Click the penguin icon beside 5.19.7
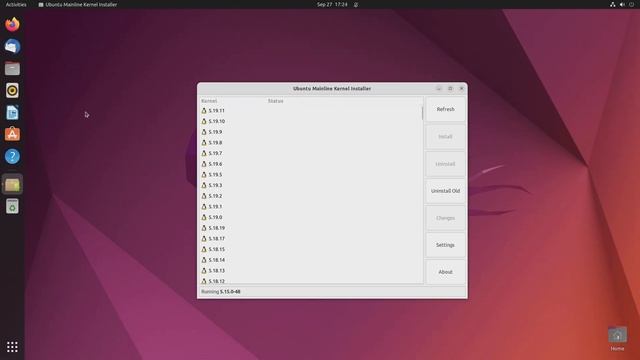The image size is (640, 360). [204, 153]
